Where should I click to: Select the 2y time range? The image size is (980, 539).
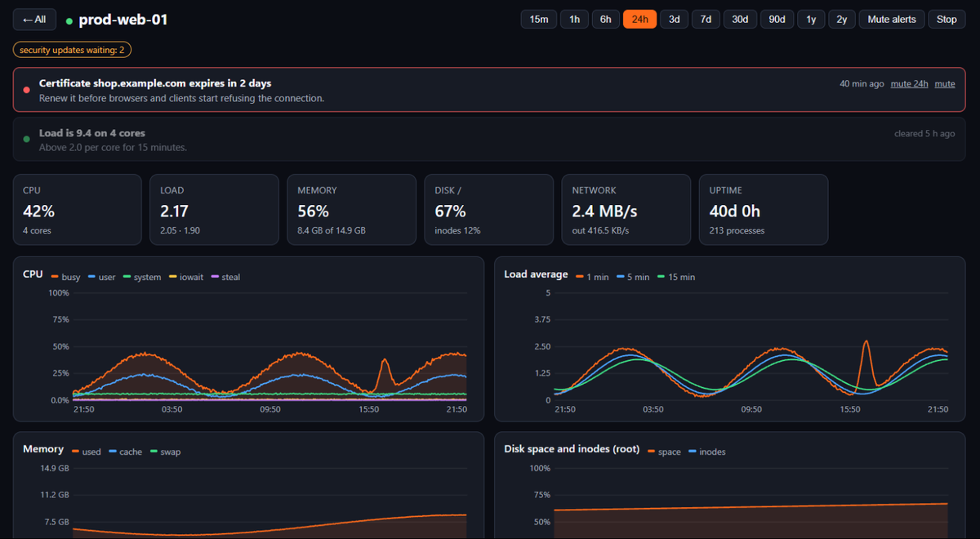pyautogui.click(x=842, y=19)
